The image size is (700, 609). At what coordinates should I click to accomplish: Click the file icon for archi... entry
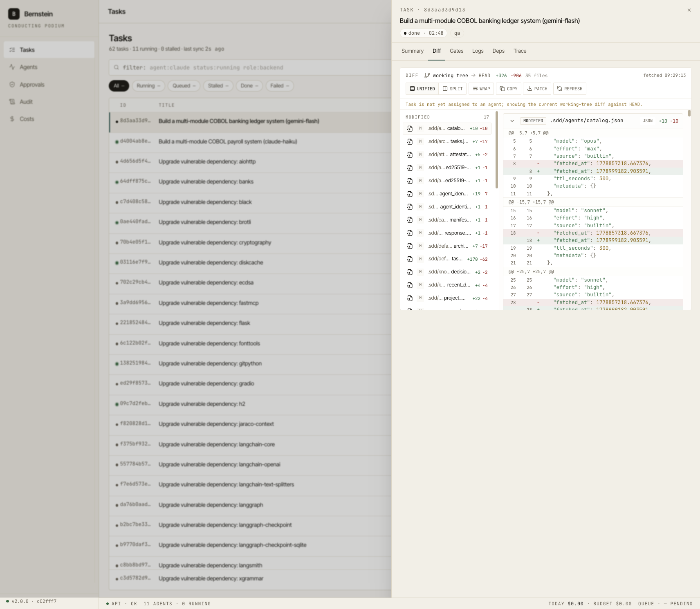tap(410, 246)
